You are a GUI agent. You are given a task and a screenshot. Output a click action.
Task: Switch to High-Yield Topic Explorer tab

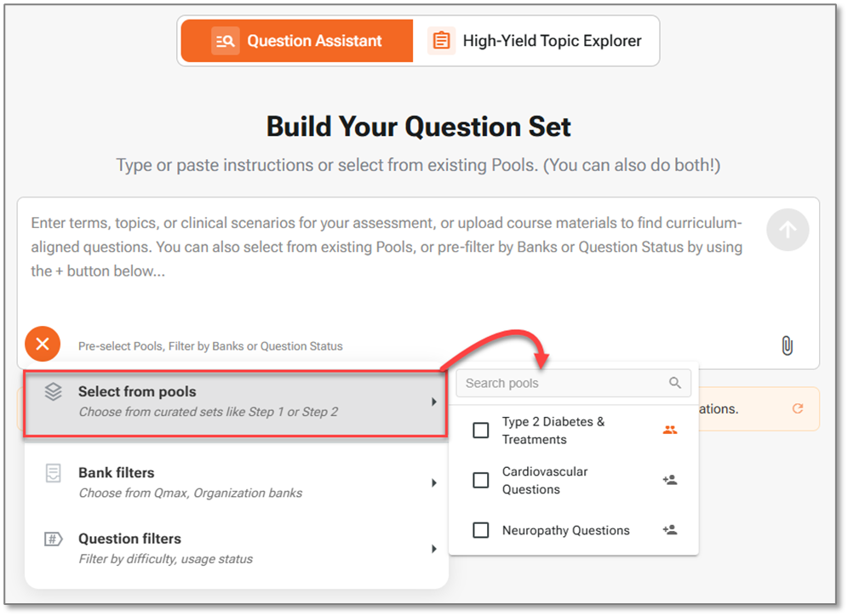click(x=536, y=41)
